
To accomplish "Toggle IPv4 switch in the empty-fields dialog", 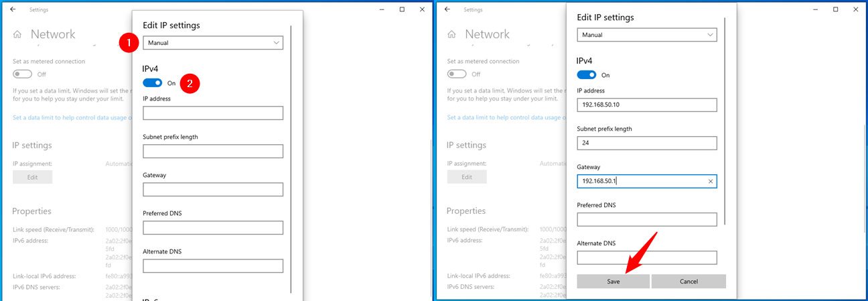I will pyautogui.click(x=153, y=83).
